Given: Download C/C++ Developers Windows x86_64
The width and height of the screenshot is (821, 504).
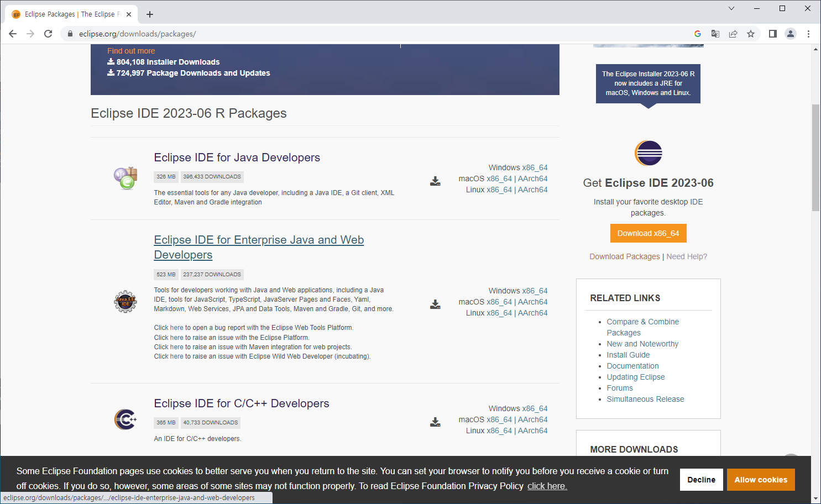Looking at the screenshot, I should point(535,408).
